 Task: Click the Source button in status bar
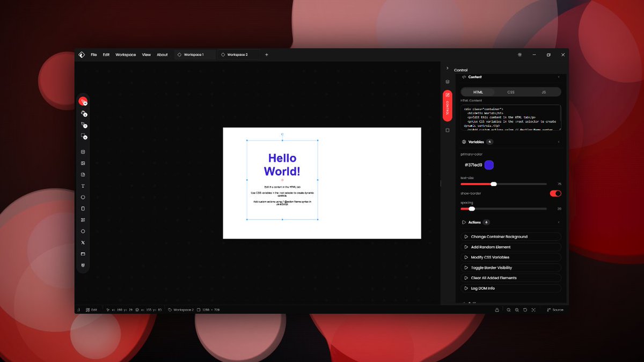(x=555, y=309)
